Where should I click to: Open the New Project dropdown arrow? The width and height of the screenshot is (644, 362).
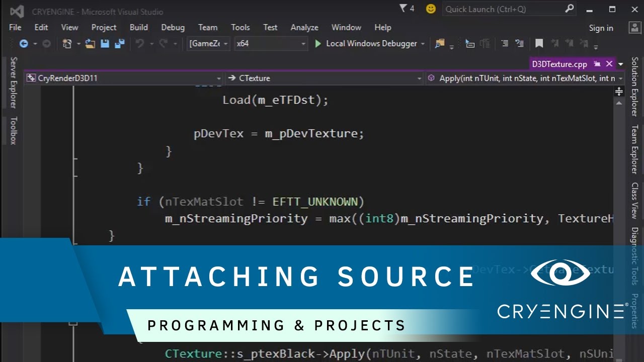(78, 44)
